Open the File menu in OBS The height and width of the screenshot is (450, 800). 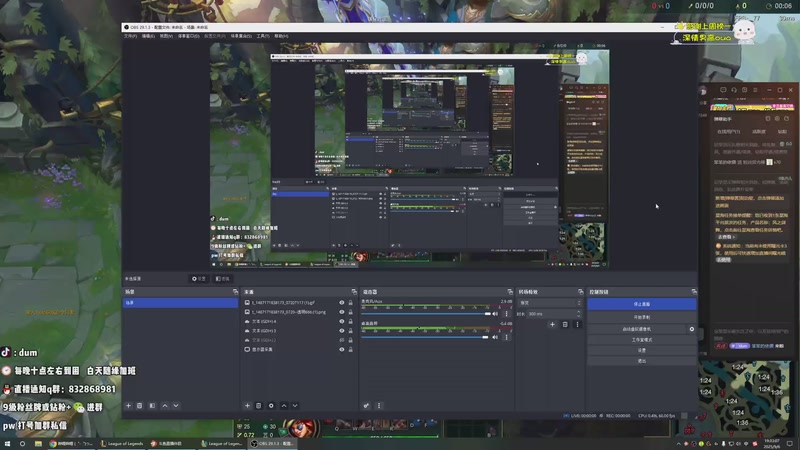tap(130, 36)
